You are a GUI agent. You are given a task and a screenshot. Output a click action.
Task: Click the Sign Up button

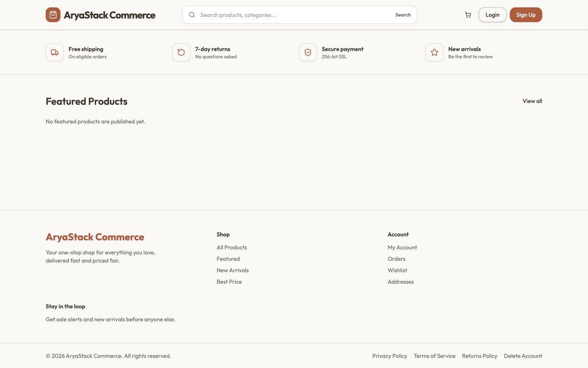click(526, 15)
